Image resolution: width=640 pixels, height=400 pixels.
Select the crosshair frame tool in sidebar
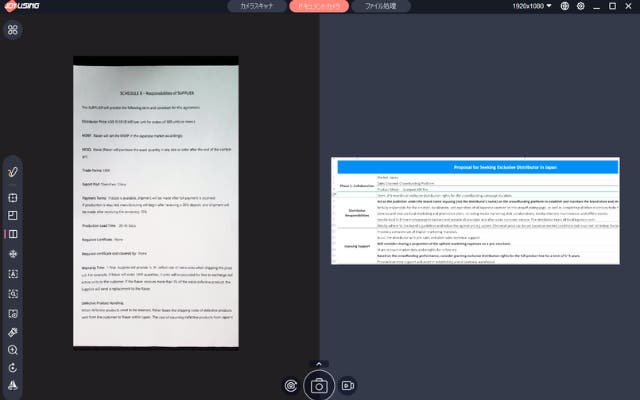[13, 197]
